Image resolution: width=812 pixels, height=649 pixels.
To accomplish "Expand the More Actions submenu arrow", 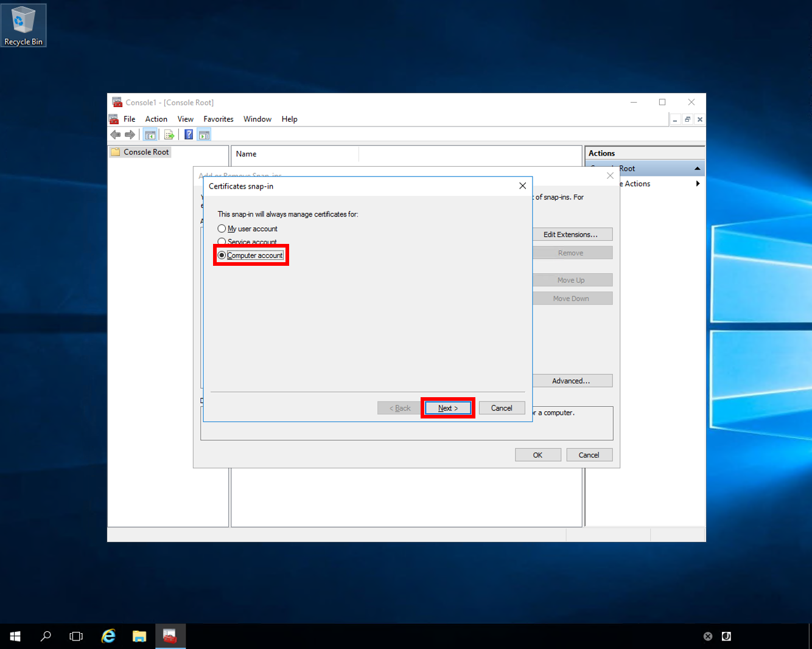I will [x=698, y=184].
